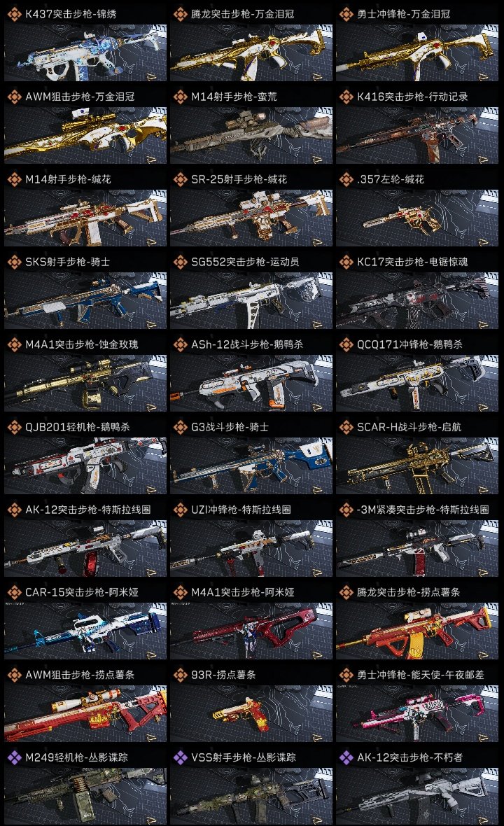Image resolution: width=504 pixels, height=826 pixels.
Task: Click the SG552突击步枪-运动员 title text
Action: pos(245,262)
